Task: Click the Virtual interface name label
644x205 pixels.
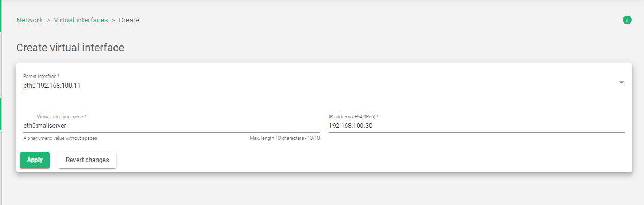Action: tap(62, 116)
